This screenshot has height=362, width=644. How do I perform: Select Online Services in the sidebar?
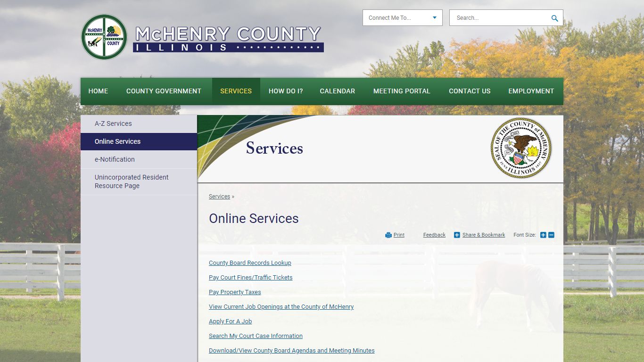pyautogui.click(x=139, y=141)
